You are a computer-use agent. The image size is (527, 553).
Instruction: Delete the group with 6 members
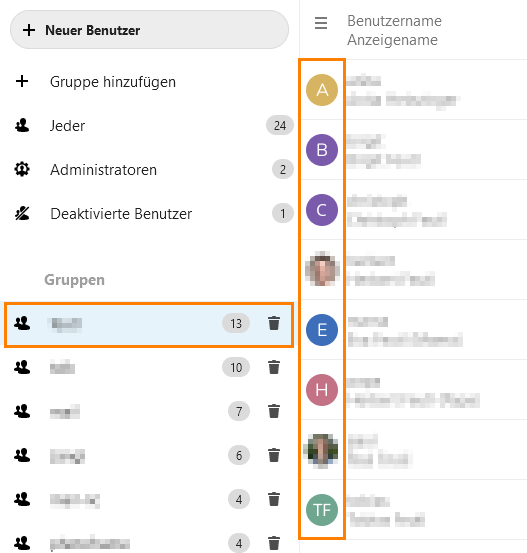[274, 455]
